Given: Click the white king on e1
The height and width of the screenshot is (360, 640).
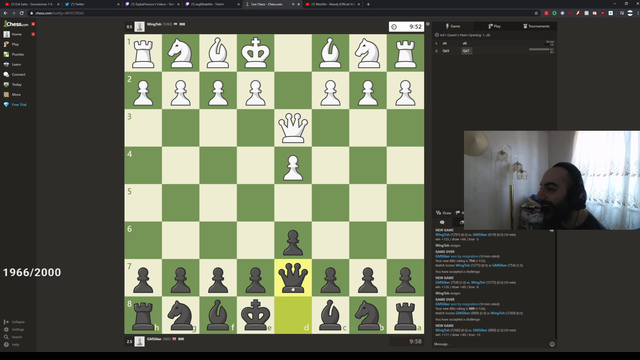Looking at the screenshot, I should click(256, 53).
